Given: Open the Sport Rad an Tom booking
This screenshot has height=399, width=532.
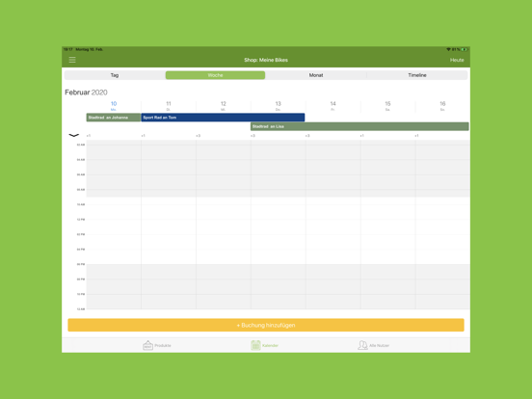Looking at the screenshot, I should click(x=223, y=118).
